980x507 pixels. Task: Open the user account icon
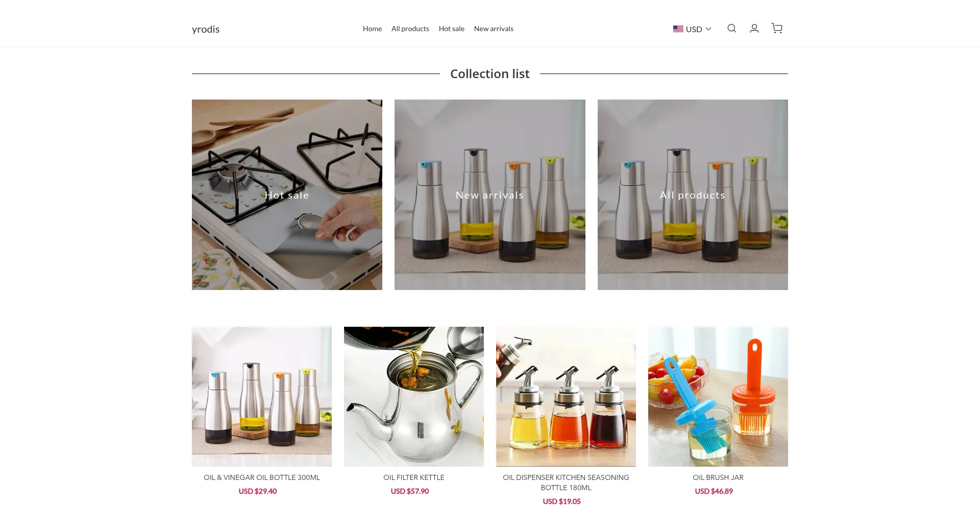point(754,29)
